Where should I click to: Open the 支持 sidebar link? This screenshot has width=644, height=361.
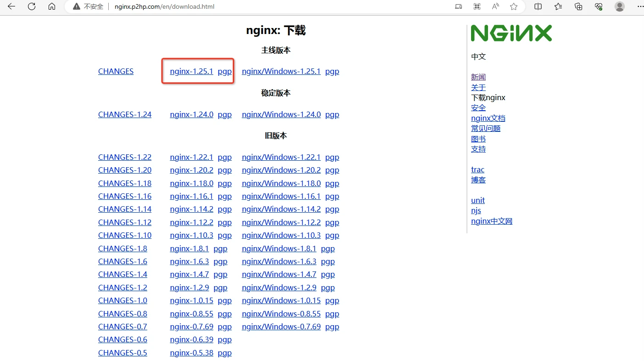coord(478,149)
